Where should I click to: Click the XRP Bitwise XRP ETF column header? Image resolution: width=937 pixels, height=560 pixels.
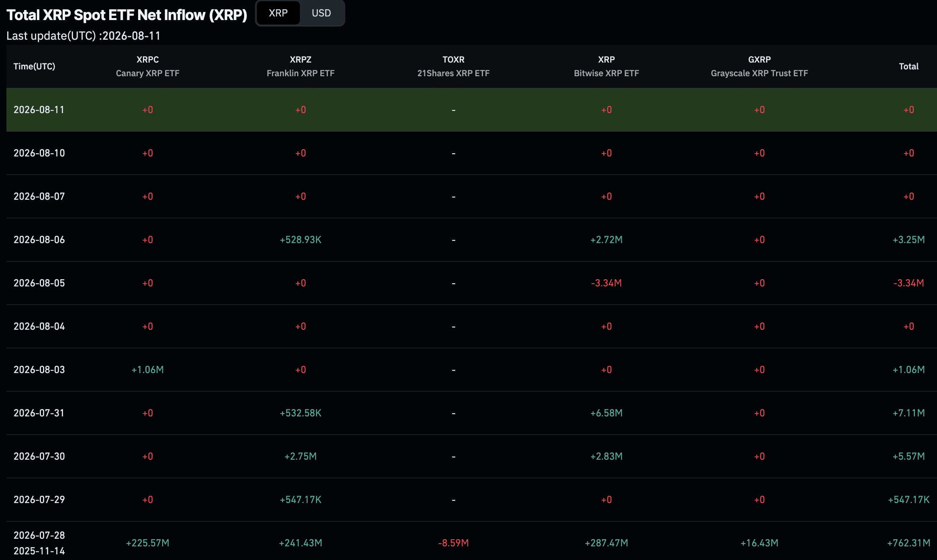[607, 66]
